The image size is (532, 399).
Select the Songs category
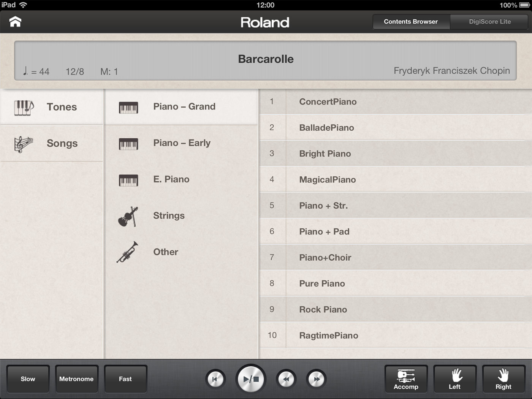(51, 144)
